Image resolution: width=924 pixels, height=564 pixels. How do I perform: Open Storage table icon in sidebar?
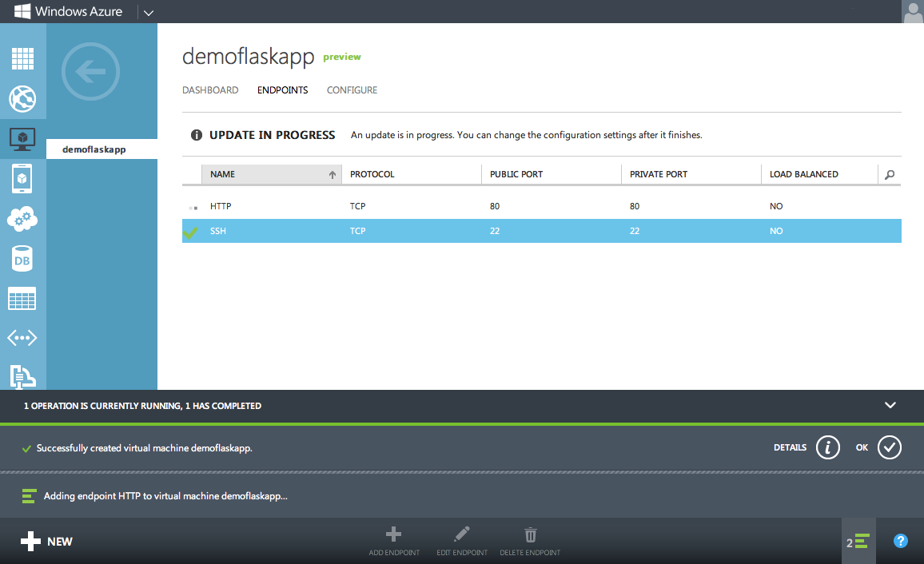pyautogui.click(x=22, y=299)
